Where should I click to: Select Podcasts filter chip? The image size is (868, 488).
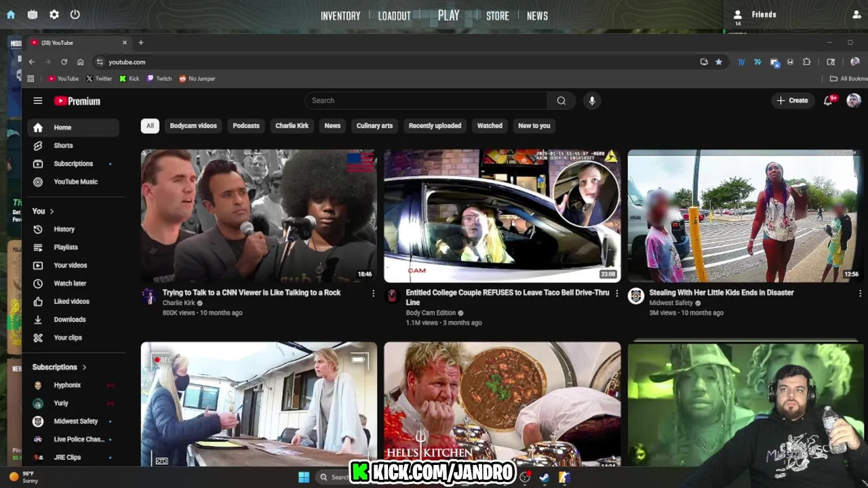point(246,126)
